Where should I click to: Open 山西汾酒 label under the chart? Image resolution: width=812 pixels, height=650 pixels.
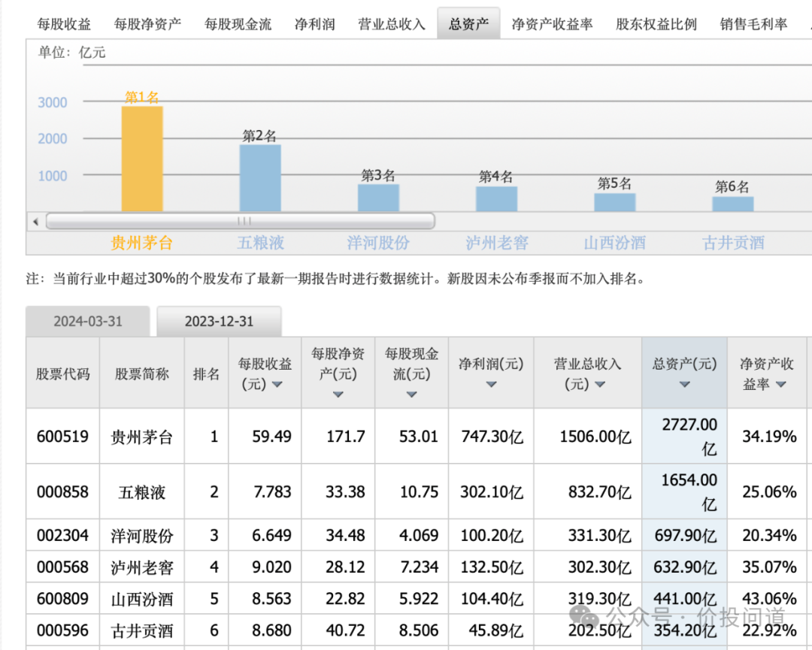click(615, 243)
